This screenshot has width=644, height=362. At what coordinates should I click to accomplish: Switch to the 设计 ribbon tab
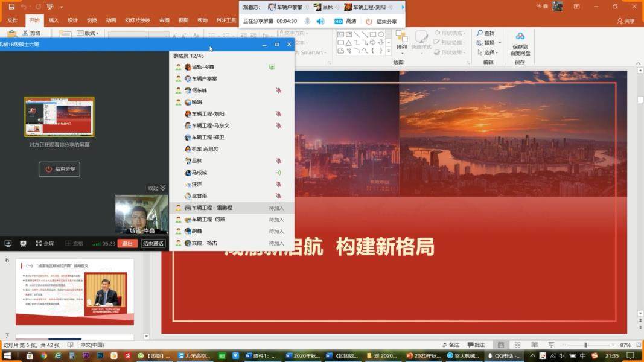[72, 20]
